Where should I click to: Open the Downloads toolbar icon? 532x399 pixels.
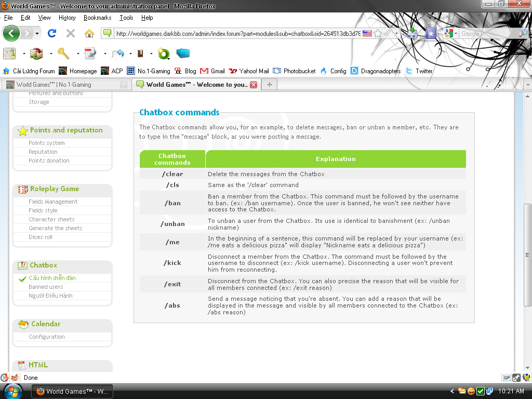point(412,33)
